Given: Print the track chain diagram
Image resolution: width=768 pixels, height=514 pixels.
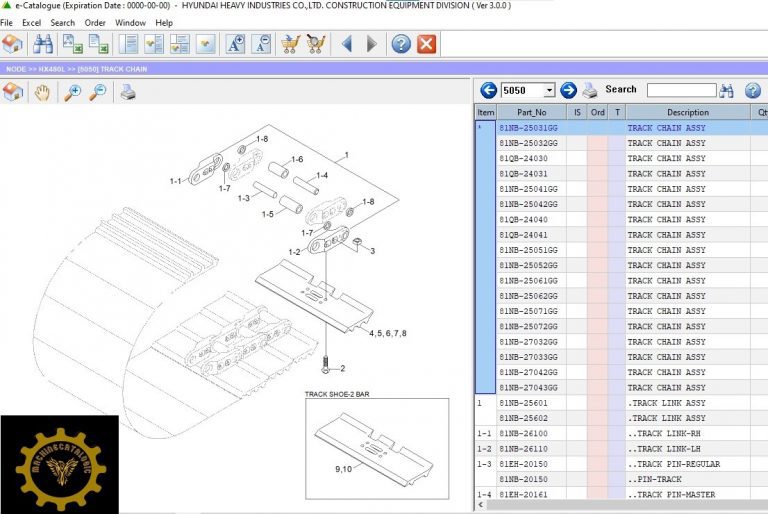Looking at the screenshot, I should 128,93.
